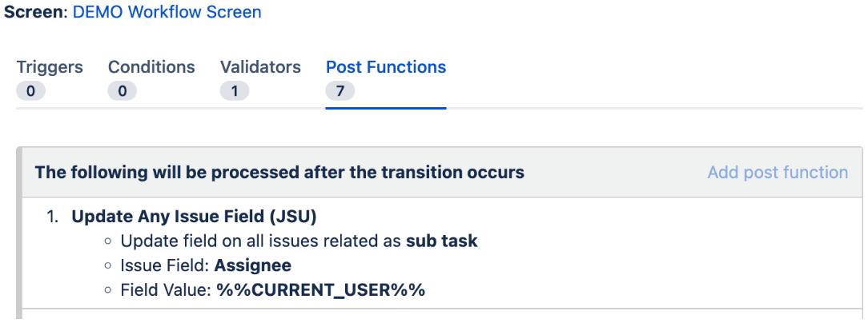Screen dimensions: 868x323
Task: Click the 'Update field on all issues' line
Action: [x=299, y=241]
